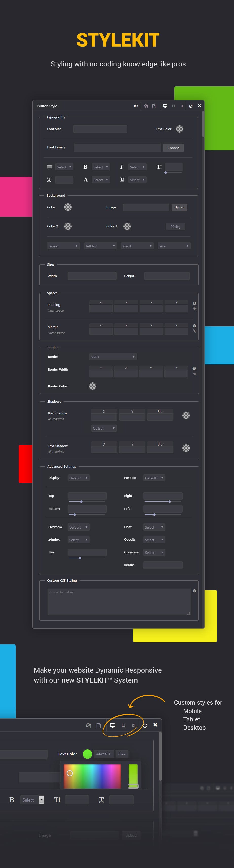Click the Border Width help question icon
The width and height of the screenshot is (234, 868).
coord(194,368)
